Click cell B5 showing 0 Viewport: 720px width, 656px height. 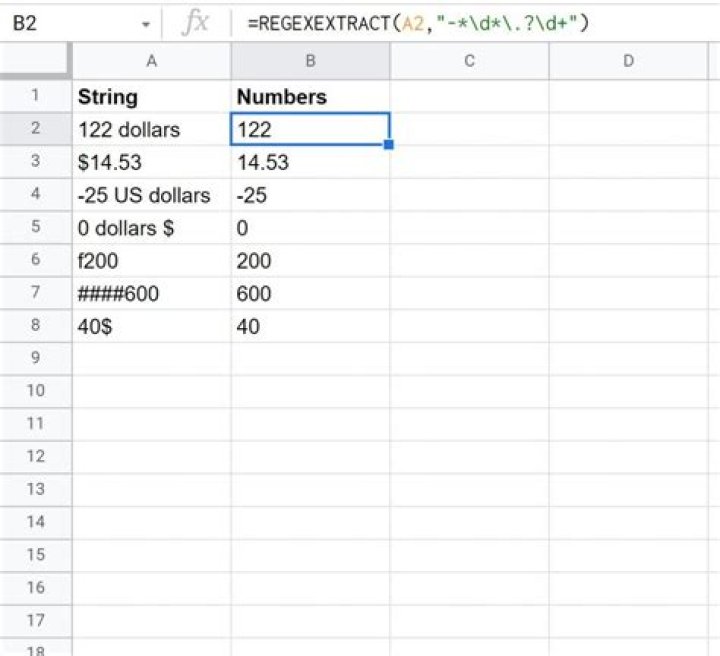coord(310,228)
